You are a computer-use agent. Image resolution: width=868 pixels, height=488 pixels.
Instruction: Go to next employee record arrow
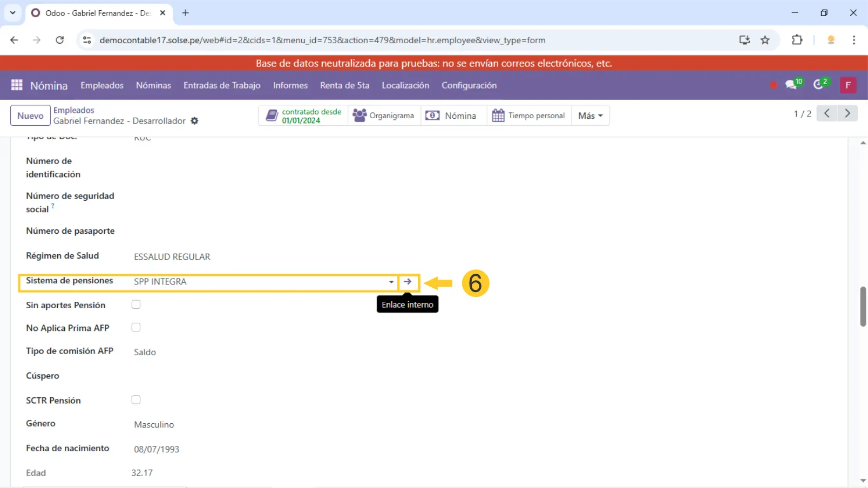[x=847, y=113]
